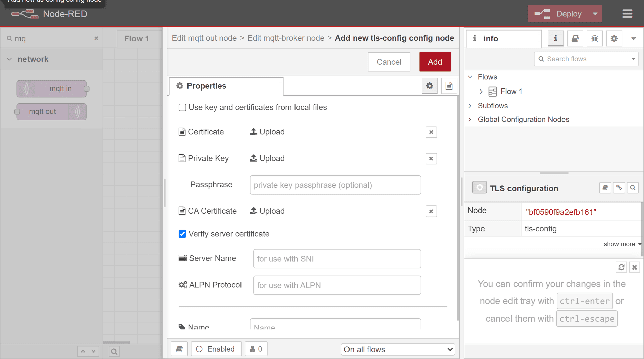Open the node description editor icon

(449, 86)
